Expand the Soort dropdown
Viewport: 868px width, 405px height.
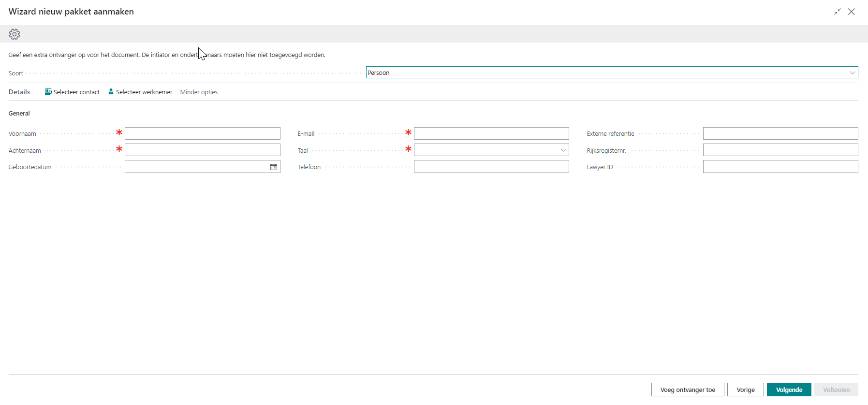(x=852, y=72)
